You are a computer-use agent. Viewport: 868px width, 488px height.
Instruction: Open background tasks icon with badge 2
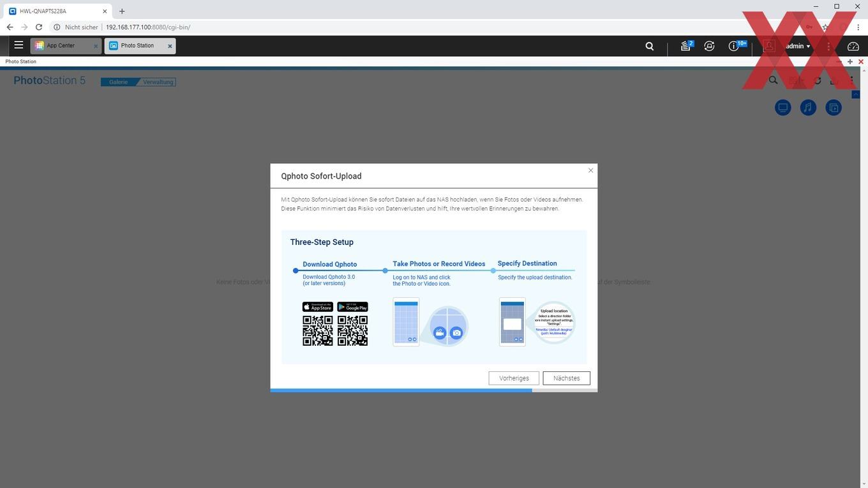(686, 46)
